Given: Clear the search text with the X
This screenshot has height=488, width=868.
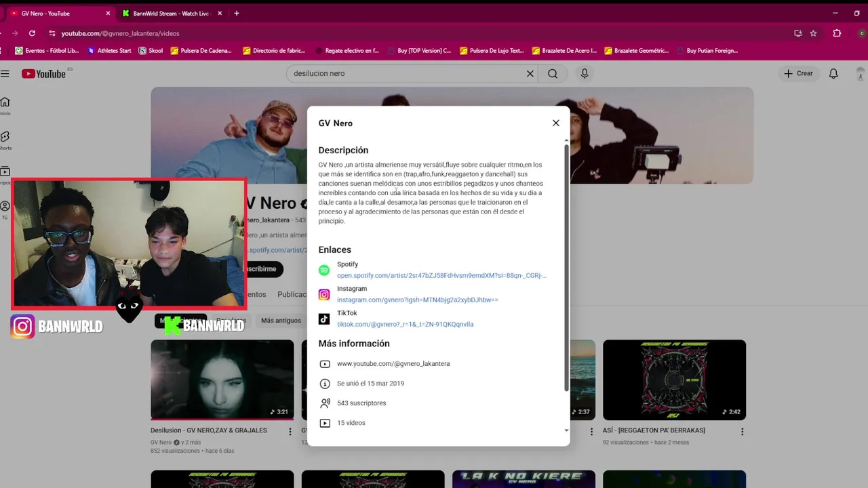Looking at the screenshot, I should click(530, 73).
